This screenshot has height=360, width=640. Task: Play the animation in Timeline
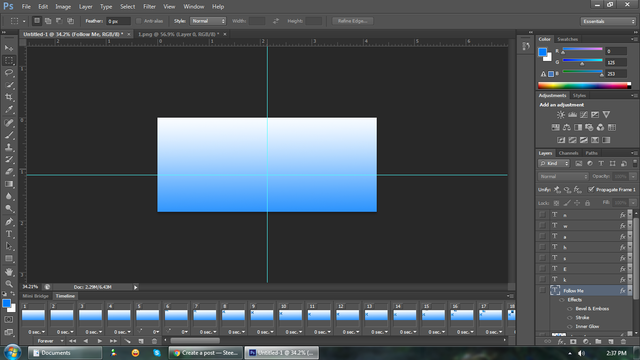(99, 341)
